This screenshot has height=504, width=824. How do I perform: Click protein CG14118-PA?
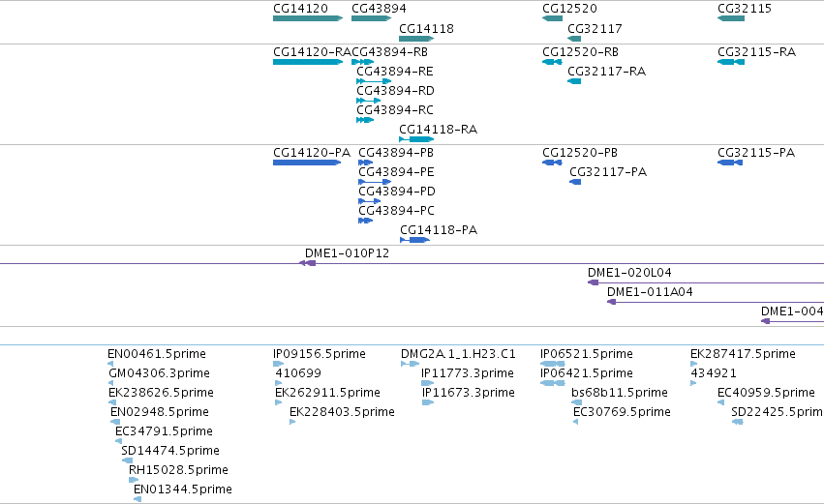(x=414, y=241)
